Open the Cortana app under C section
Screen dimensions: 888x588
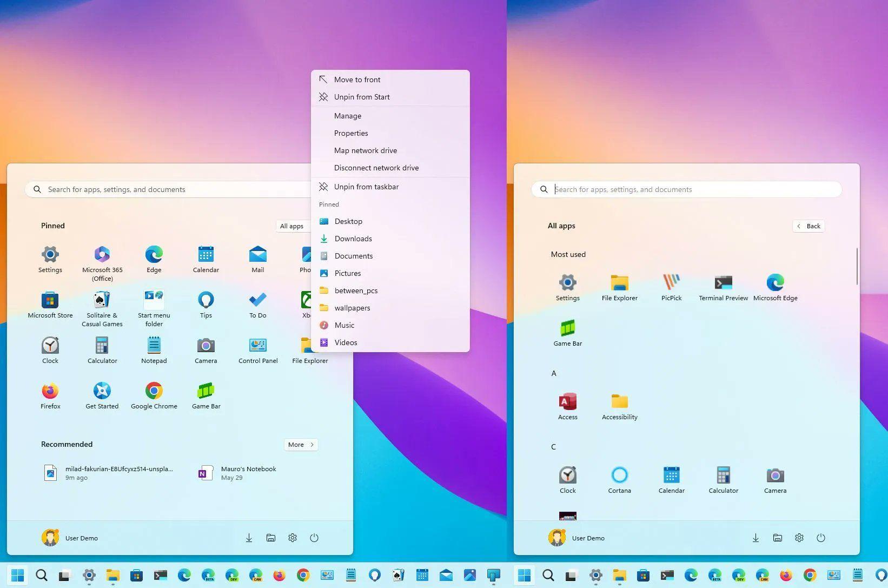coord(619,479)
